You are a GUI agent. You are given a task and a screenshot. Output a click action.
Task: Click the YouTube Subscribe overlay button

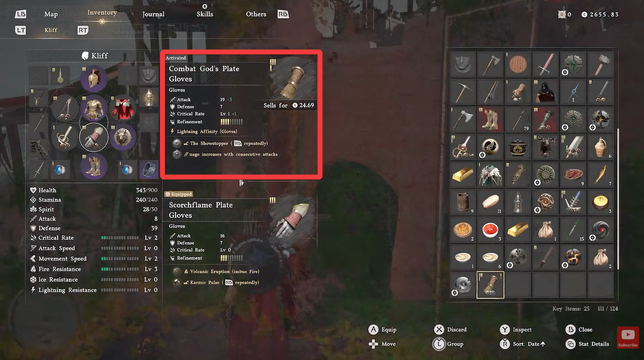(x=628, y=337)
